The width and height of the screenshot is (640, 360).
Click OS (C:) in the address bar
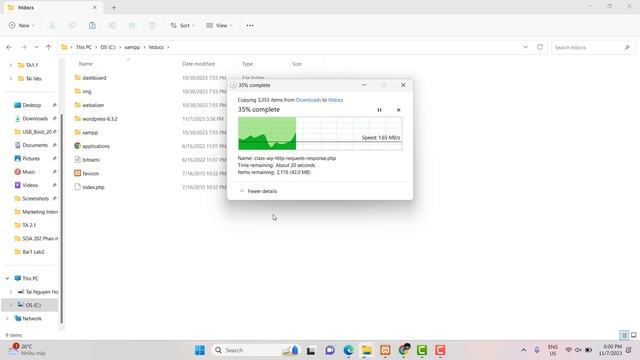[x=108, y=47]
